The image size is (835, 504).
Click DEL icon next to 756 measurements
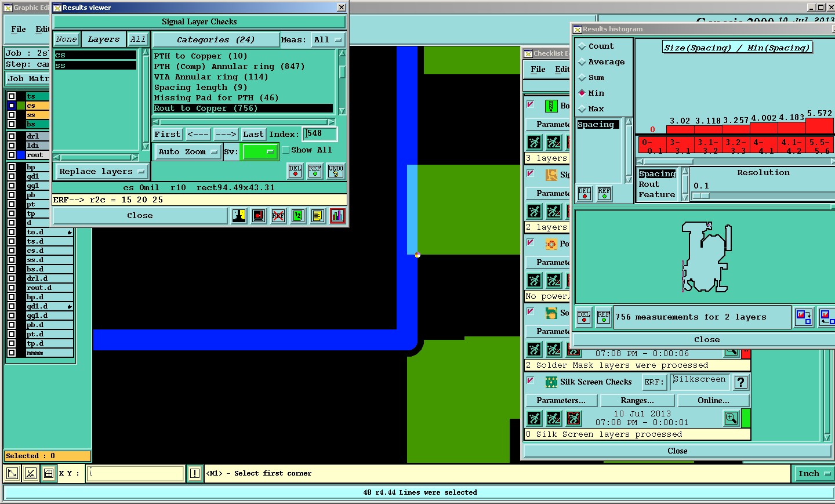(584, 317)
